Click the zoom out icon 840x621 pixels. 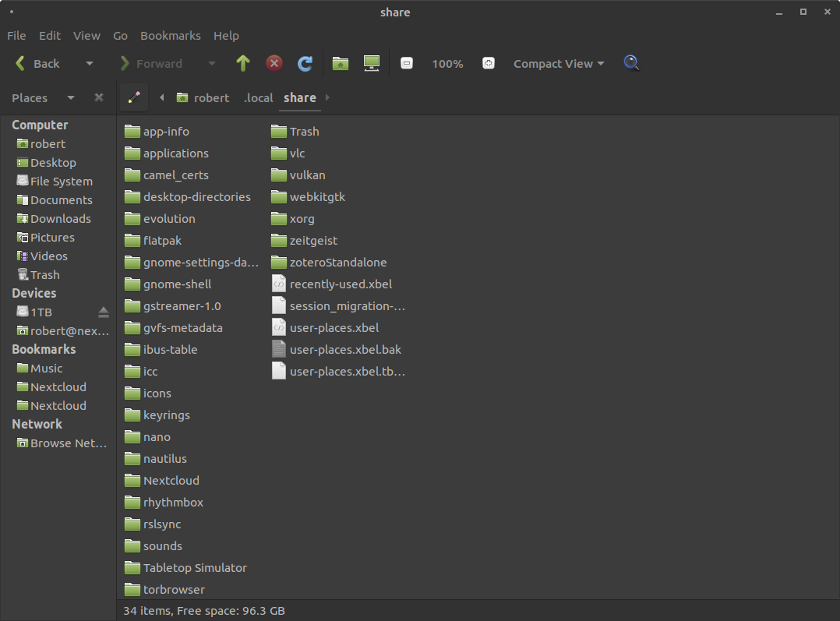407,63
